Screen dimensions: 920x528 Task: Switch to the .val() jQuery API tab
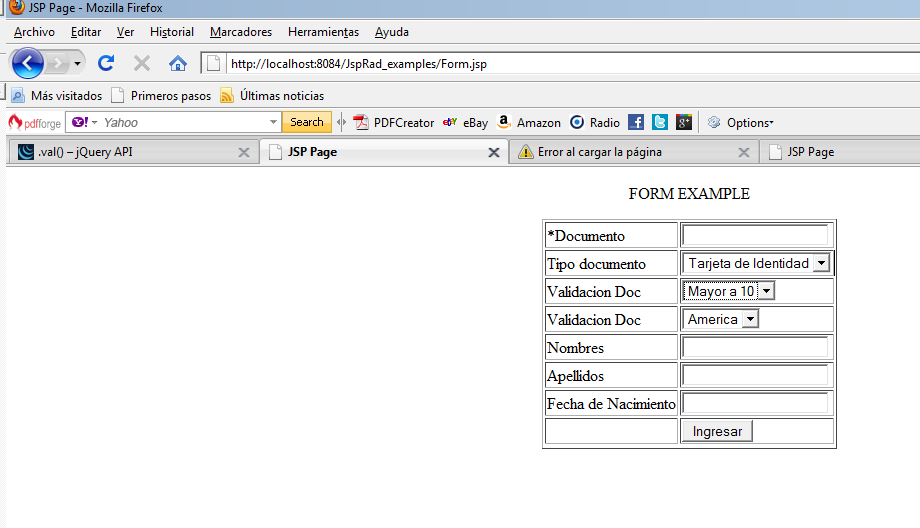coord(125,152)
